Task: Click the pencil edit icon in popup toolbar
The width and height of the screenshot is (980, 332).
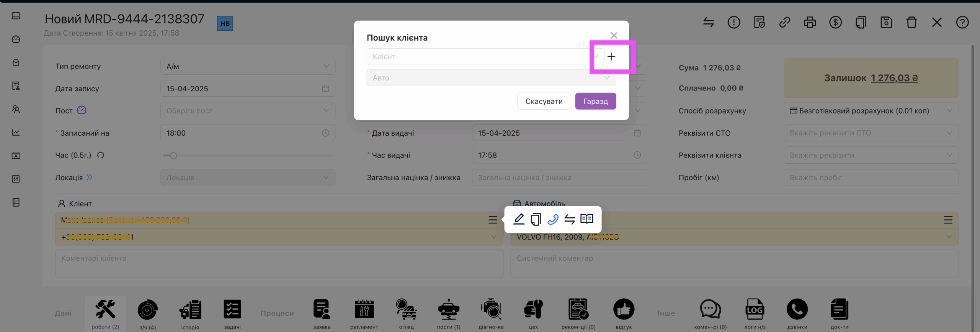Action: pos(519,219)
